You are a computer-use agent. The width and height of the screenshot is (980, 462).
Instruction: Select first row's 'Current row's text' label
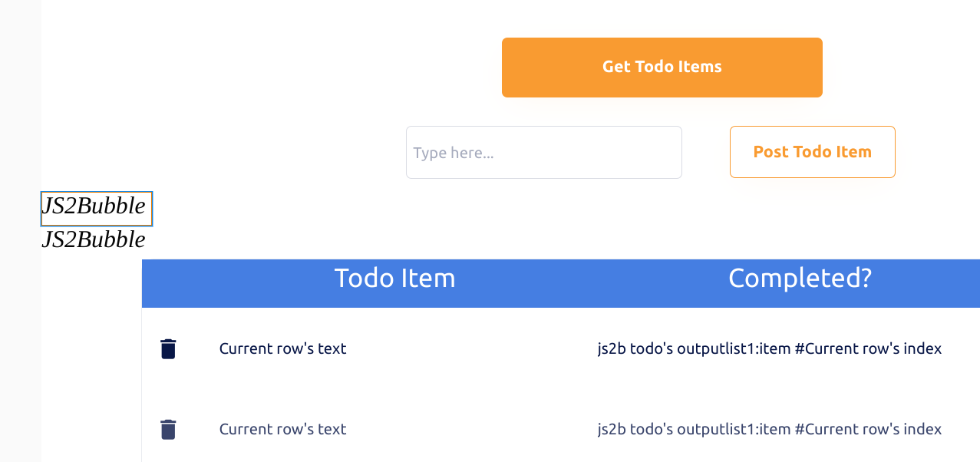(x=282, y=348)
